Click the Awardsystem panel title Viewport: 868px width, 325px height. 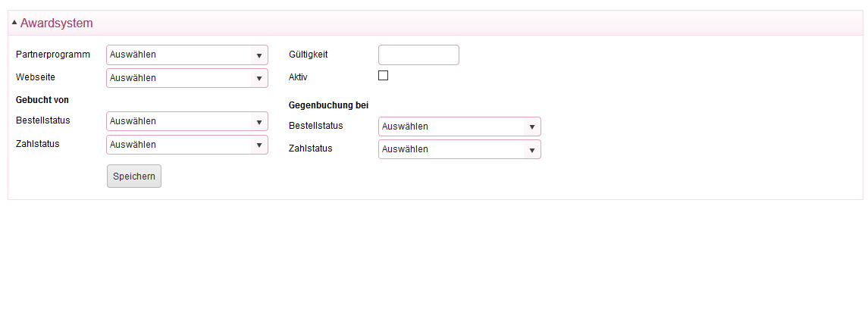tap(56, 23)
